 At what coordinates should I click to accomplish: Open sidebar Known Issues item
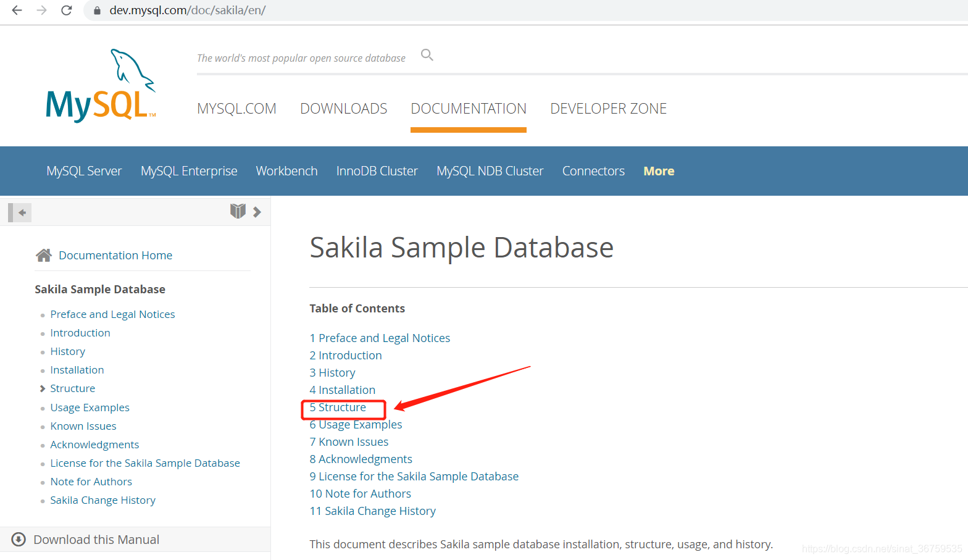[x=83, y=426]
